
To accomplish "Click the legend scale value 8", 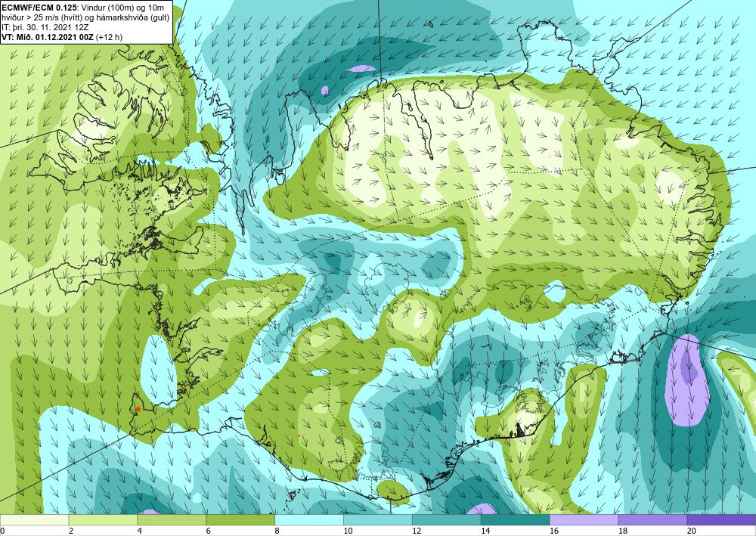I will [x=277, y=531].
